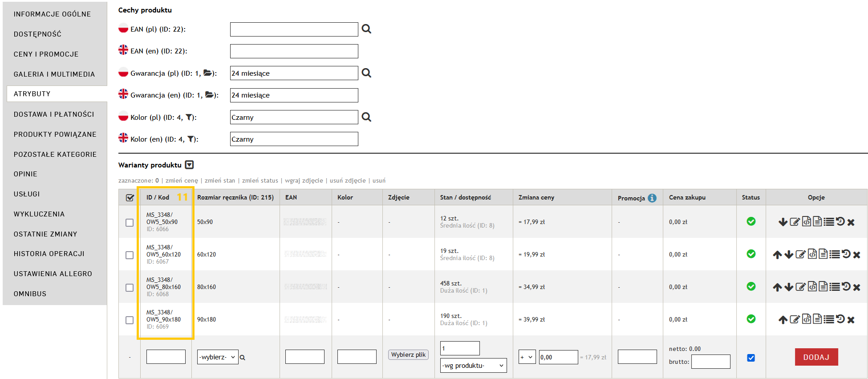The image size is (868, 379).
Task: Click the 'zmień cenę' bulk action link
Action: (182, 181)
